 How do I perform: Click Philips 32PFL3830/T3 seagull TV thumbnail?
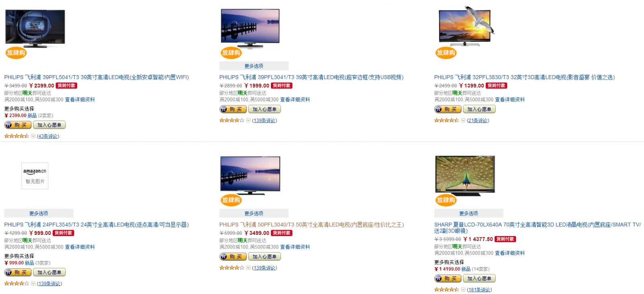tap(466, 27)
